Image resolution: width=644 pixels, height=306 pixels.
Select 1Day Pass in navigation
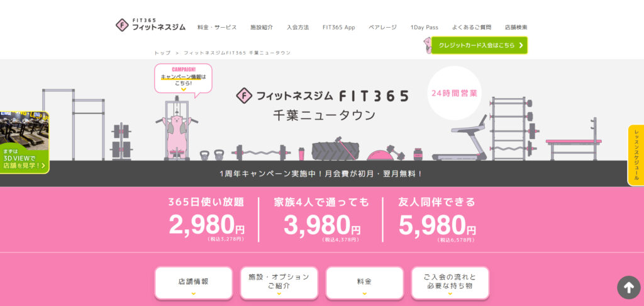[425, 27]
